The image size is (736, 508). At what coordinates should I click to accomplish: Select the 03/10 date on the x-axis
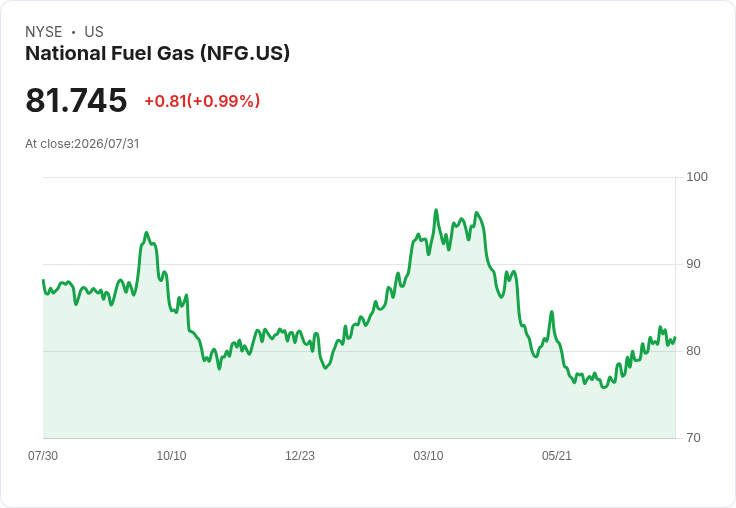[x=428, y=456]
